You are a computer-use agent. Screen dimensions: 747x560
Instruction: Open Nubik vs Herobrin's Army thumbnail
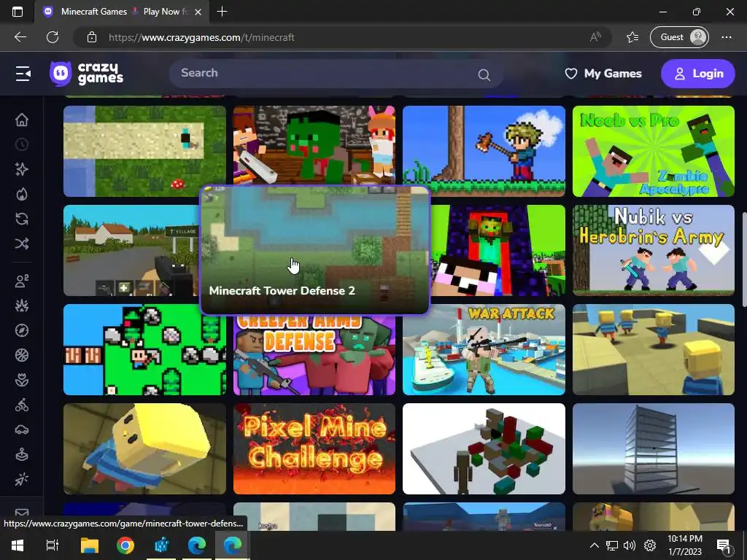[x=654, y=250]
